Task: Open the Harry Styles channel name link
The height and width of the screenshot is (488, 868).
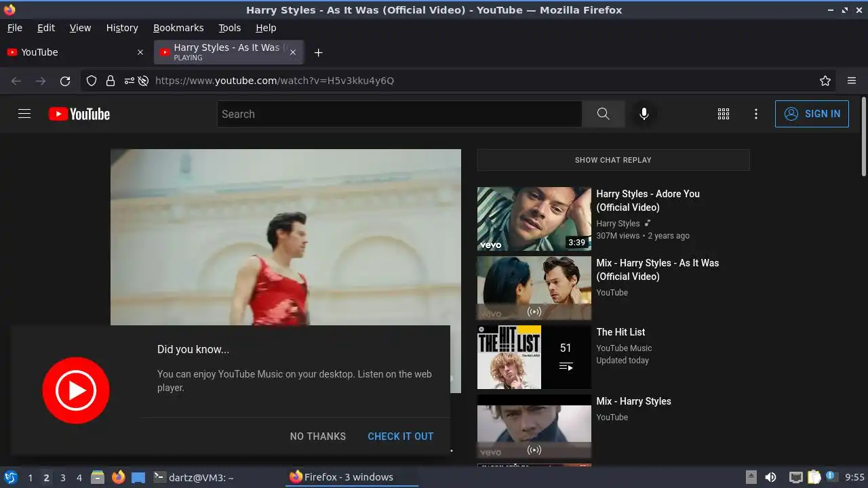Action: pyautogui.click(x=618, y=224)
